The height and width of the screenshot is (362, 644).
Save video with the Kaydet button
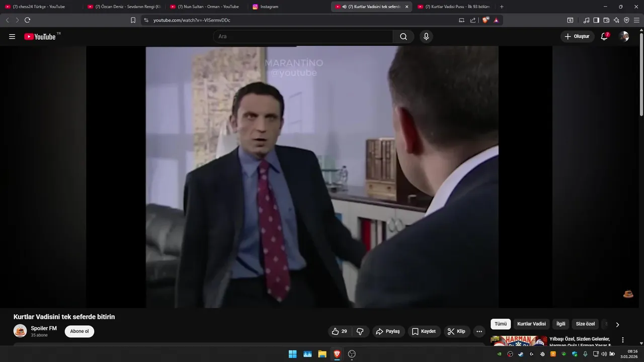tap(424, 331)
